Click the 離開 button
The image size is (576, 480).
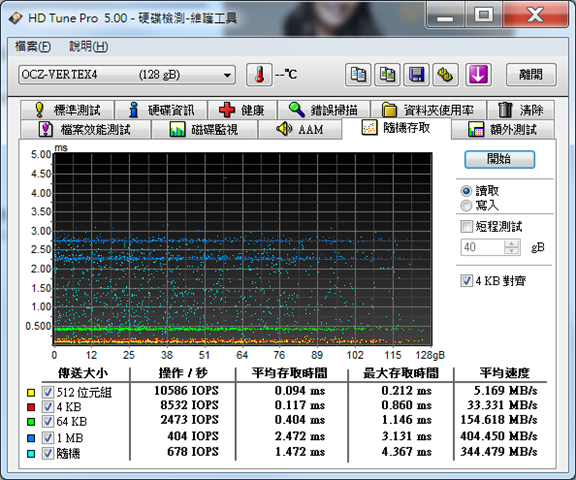click(x=531, y=75)
